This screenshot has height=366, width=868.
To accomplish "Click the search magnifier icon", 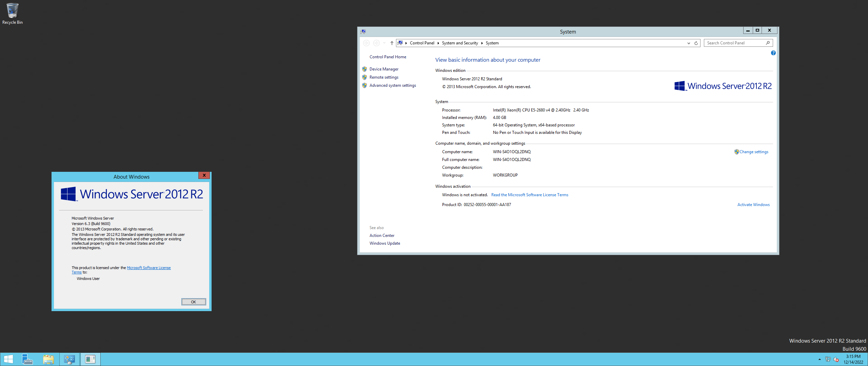I will click(x=768, y=43).
